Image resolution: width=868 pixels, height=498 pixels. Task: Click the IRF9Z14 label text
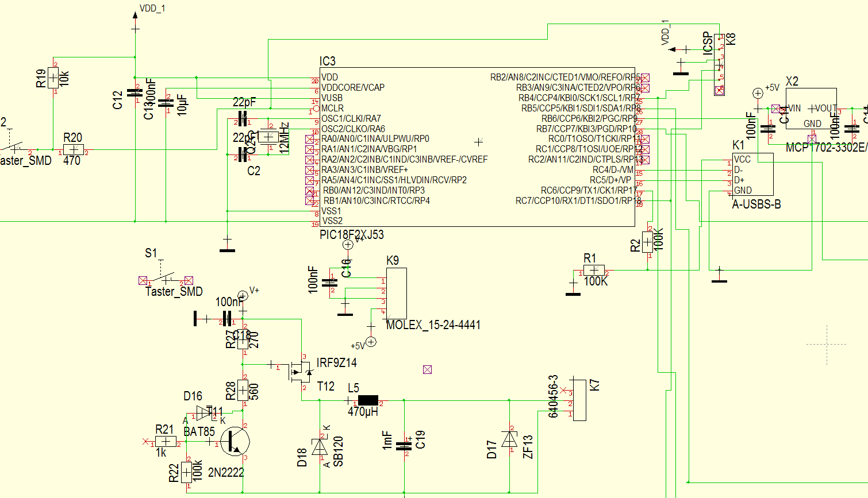point(337,362)
